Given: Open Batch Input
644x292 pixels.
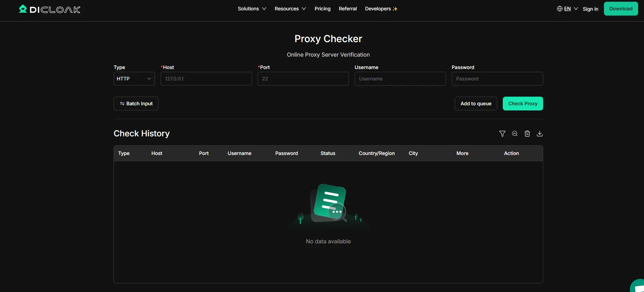Looking at the screenshot, I should click(x=136, y=104).
